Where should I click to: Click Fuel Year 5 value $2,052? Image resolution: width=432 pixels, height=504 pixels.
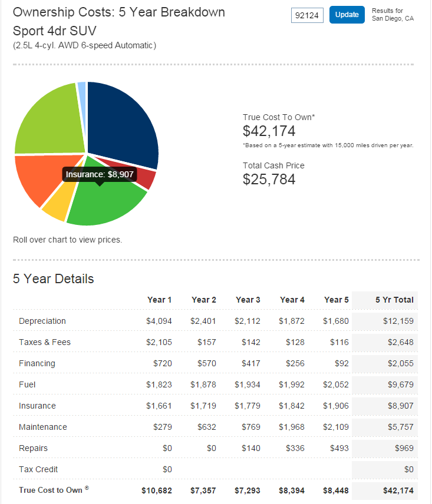[x=336, y=384]
